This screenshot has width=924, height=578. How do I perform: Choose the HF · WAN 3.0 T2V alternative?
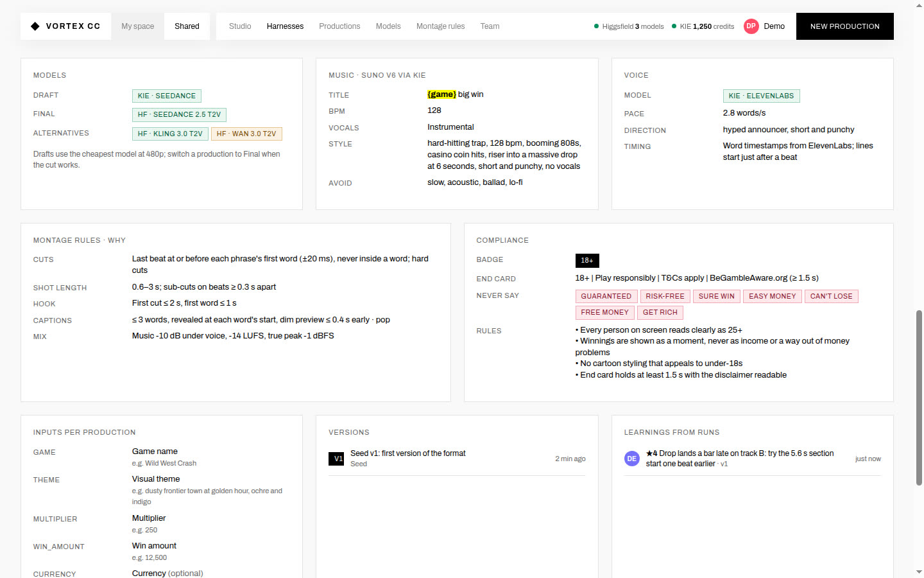click(246, 134)
